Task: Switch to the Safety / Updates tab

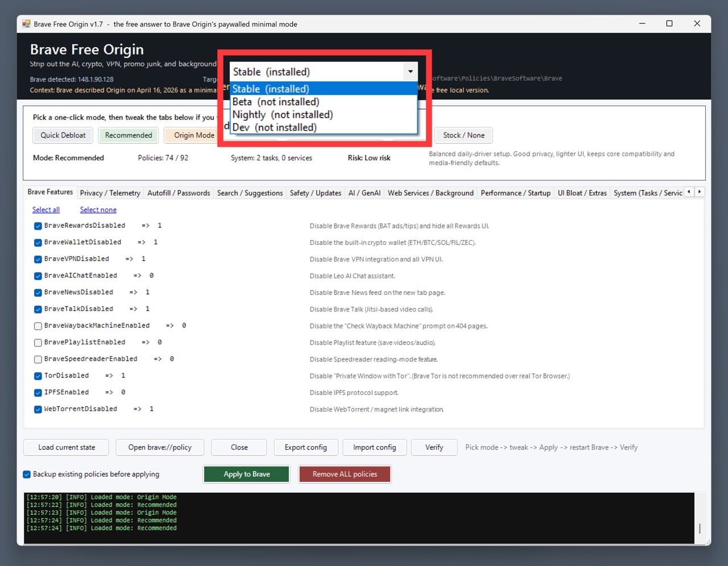Action: [315, 193]
